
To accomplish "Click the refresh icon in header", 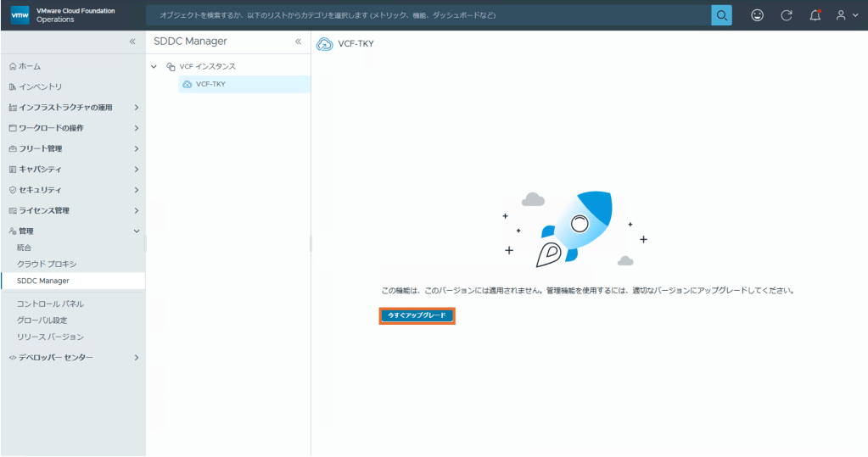I will (x=786, y=15).
